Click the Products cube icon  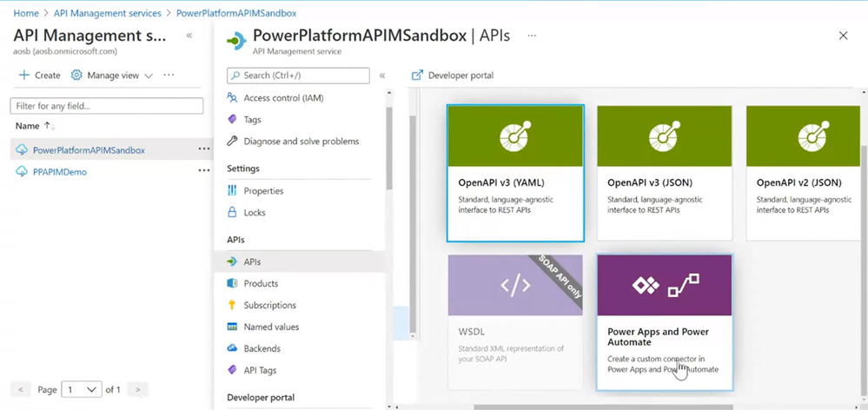coord(233,283)
